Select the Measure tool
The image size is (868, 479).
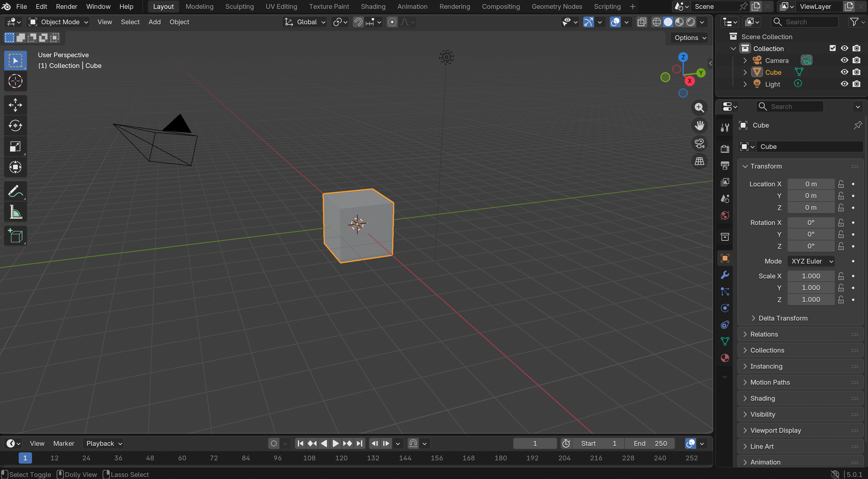(x=15, y=212)
